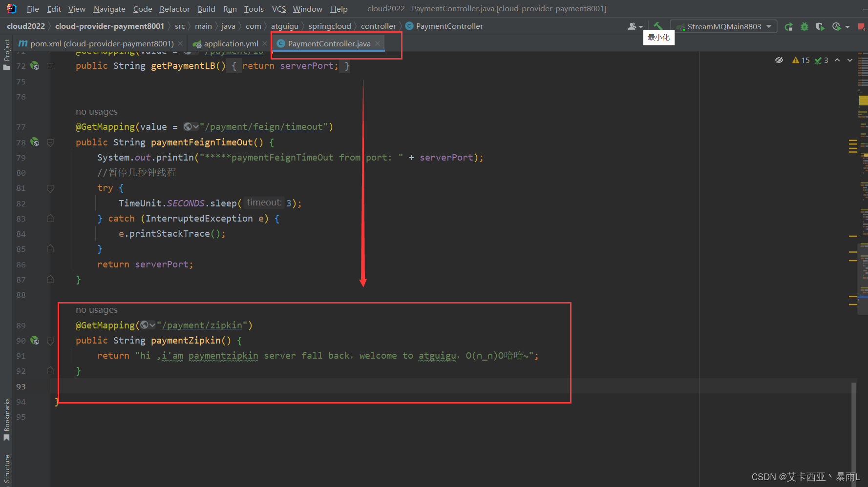Open the View menu
868x487 pixels.
click(x=77, y=9)
